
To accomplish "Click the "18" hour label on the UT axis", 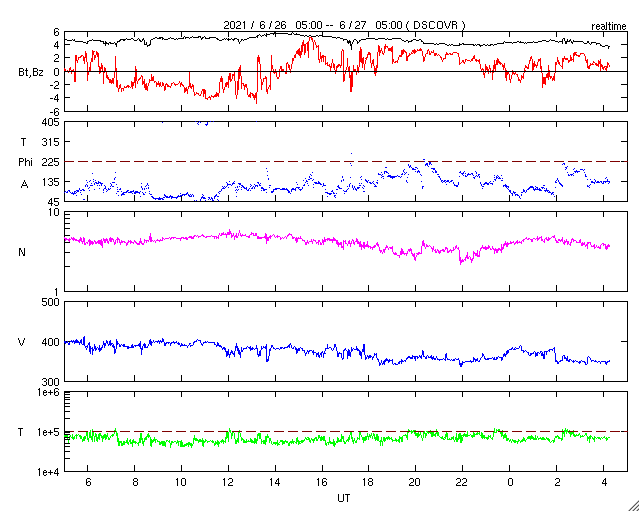I will click(369, 482).
